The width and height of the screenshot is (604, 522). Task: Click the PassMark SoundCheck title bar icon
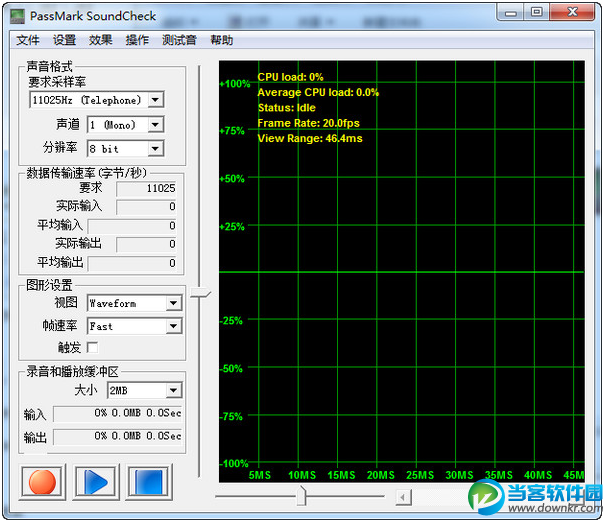pos(17,16)
